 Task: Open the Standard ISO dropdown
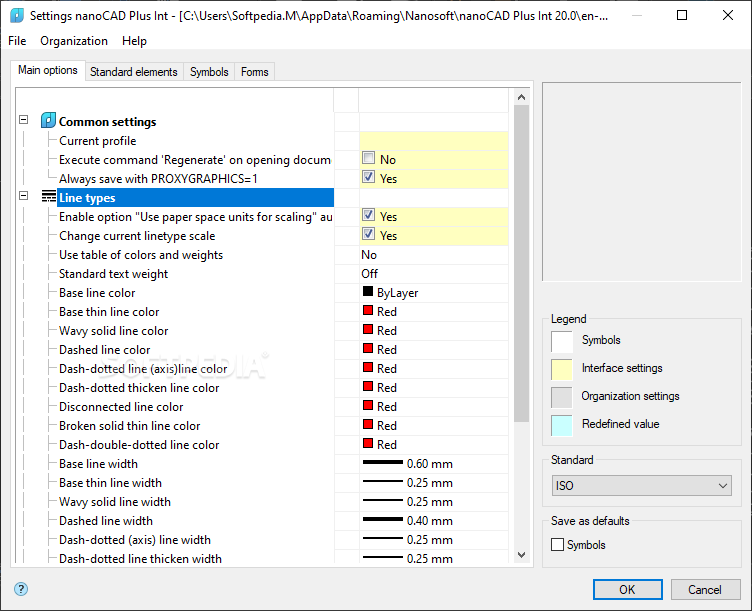click(x=641, y=485)
